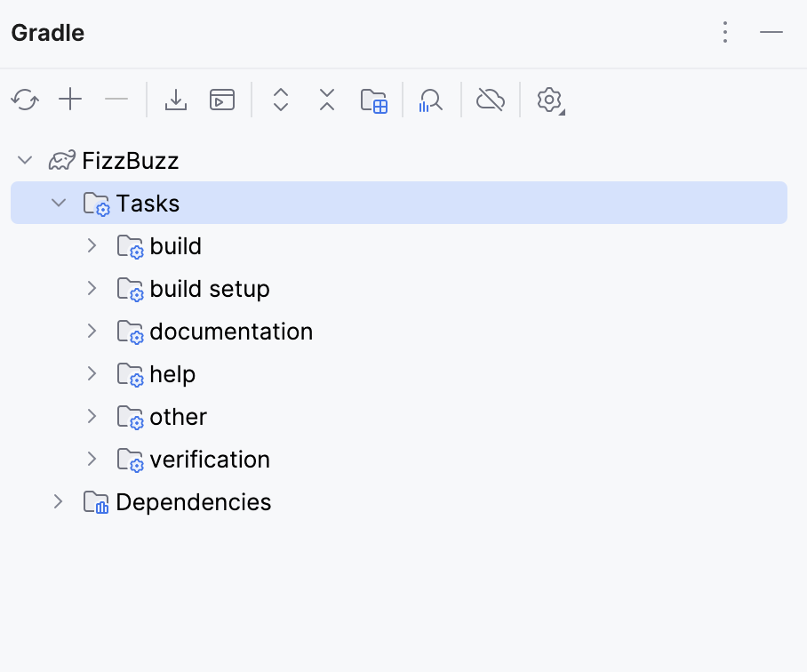Screen dimensions: 807x672
Task: Reload all Gradle projects
Action: (x=24, y=100)
